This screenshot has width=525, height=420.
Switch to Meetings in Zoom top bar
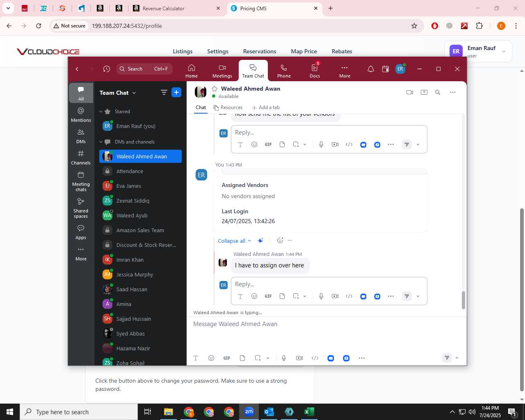click(x=222, y=71)
